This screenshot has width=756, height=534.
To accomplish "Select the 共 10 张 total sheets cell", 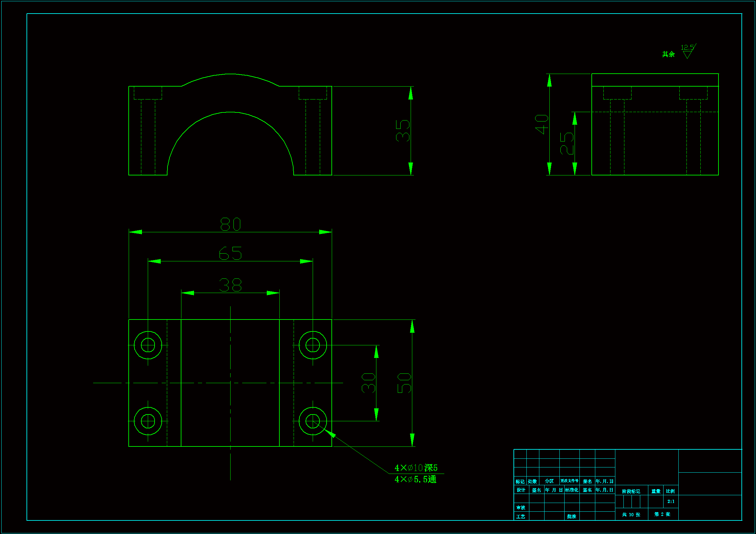I will [631, 515].
